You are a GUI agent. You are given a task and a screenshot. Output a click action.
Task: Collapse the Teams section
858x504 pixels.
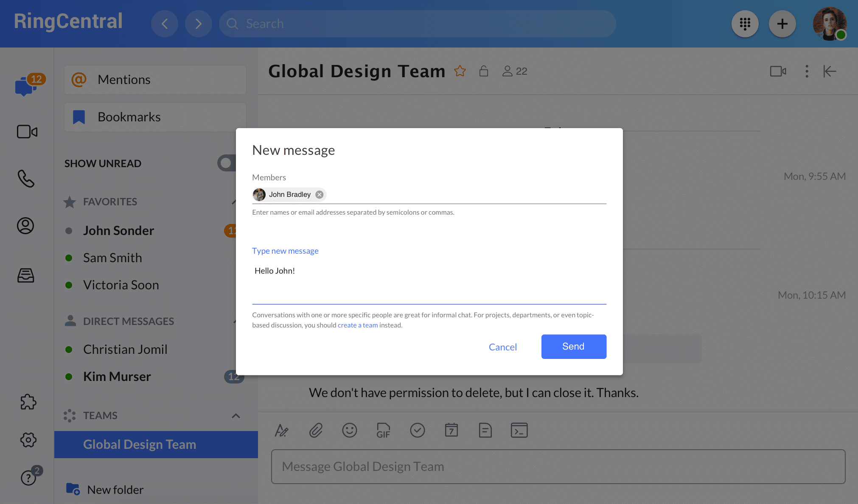coord(236,416)
